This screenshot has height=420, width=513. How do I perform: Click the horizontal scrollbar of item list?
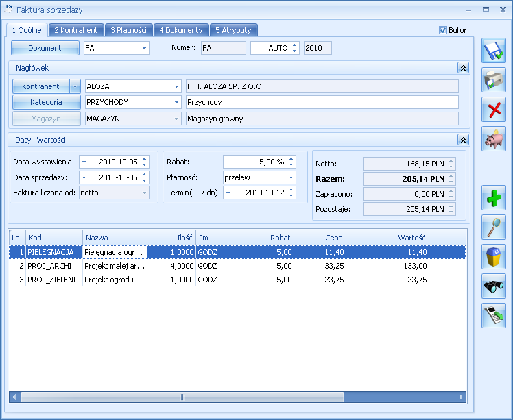tap(237, 397)
